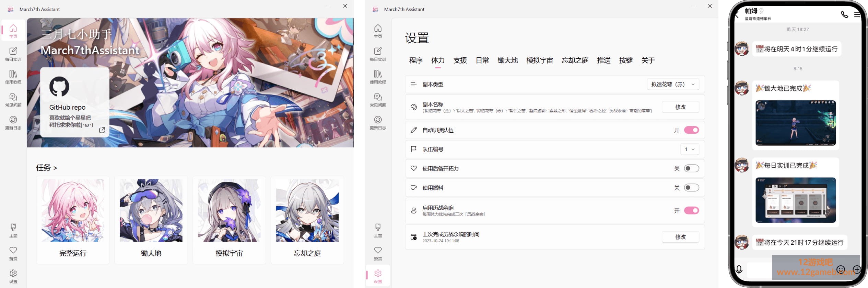Turn off the 自动切换队伍 switch
Image resolution: width=868 pixels, height=288 pixels.
691,130
